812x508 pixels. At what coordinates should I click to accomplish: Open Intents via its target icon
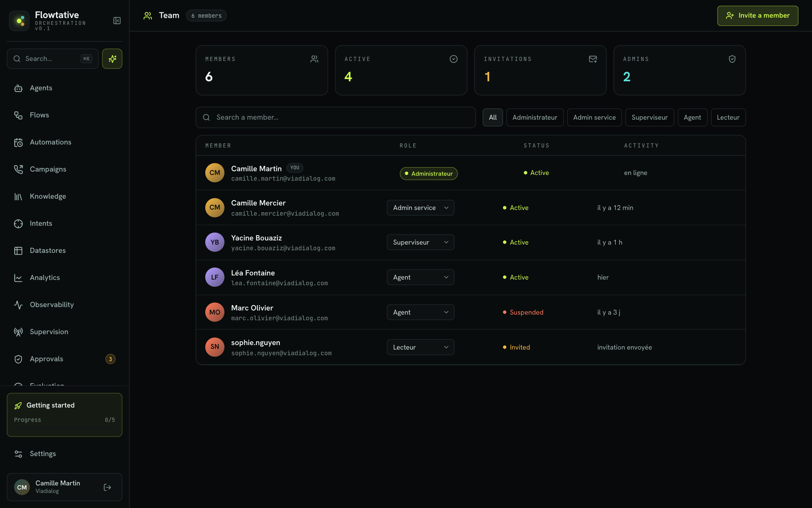pos(18,224)
